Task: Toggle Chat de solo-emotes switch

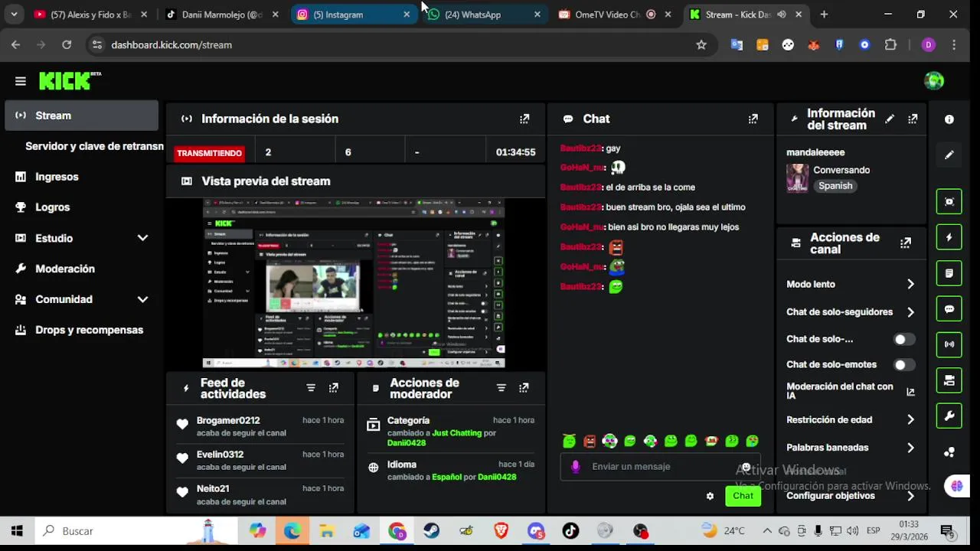Action: tap(904, 365)
